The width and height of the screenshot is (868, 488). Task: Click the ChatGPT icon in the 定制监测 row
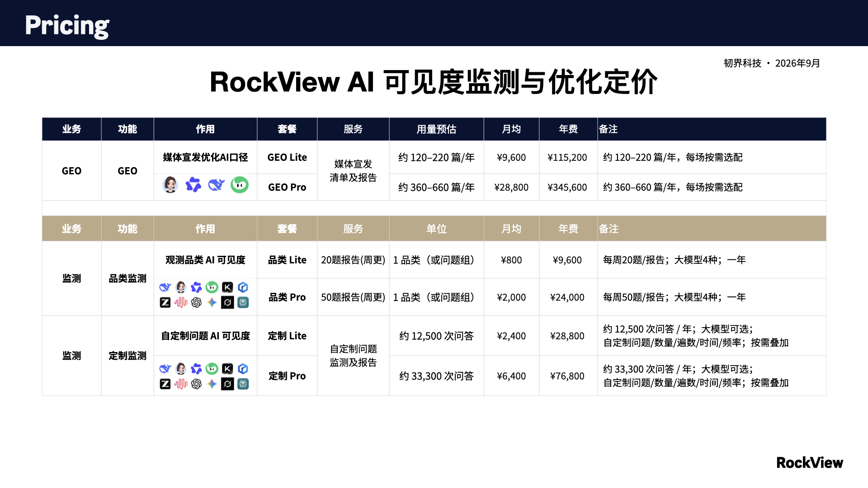tap(196, 384)
